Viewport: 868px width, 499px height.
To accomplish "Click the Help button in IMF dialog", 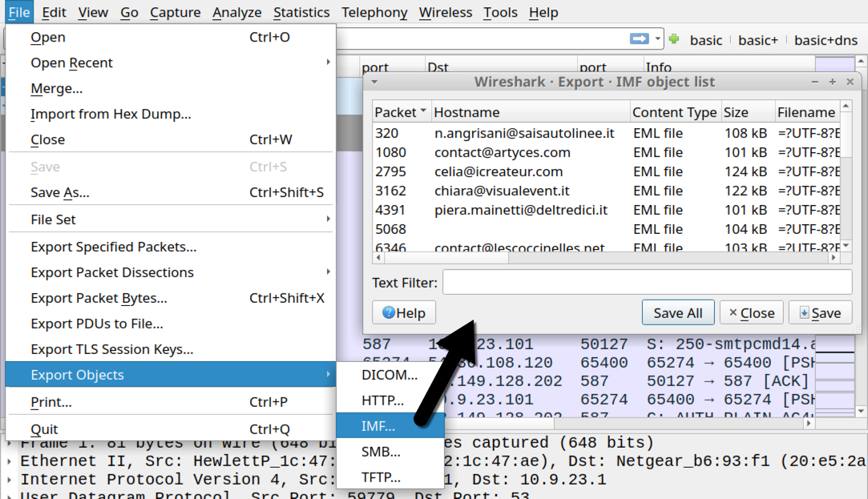I will coord(404,313).
